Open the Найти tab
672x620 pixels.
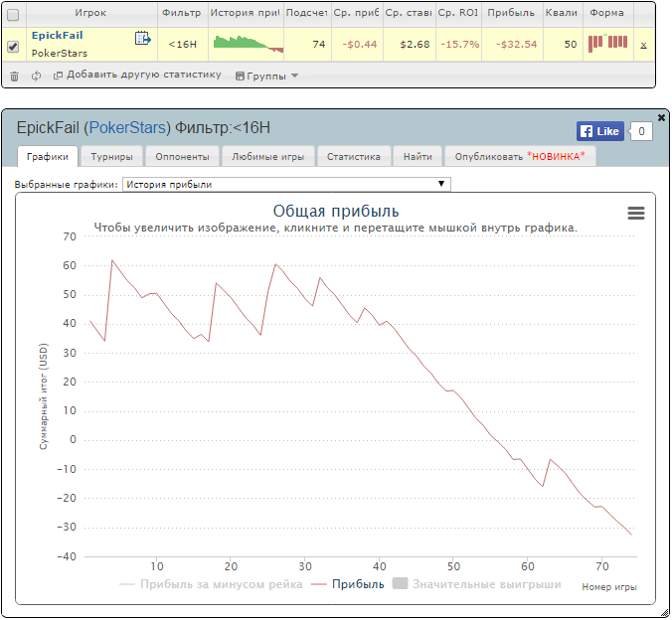pos(418,156)
